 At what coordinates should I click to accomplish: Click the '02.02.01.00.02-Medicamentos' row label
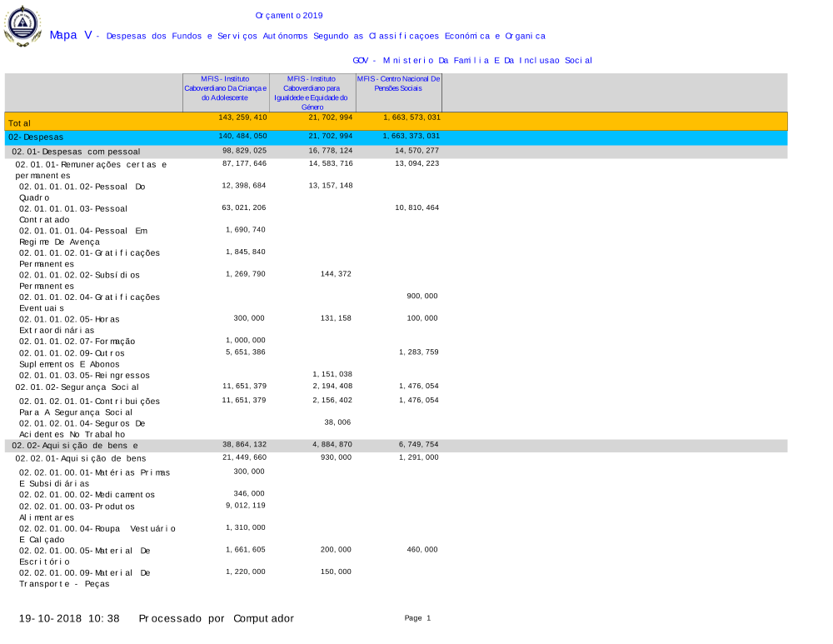(x=87, y=495)
